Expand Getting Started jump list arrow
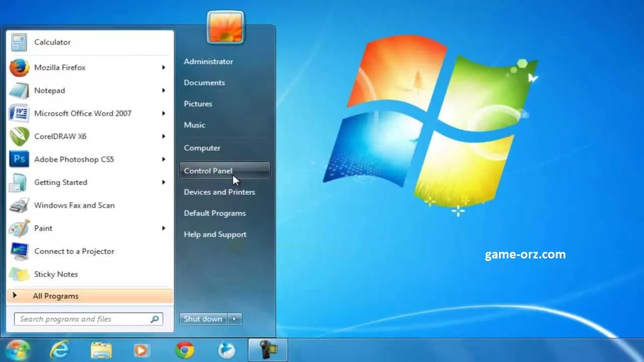Screen dimensions: 644x362 (164, 183)
